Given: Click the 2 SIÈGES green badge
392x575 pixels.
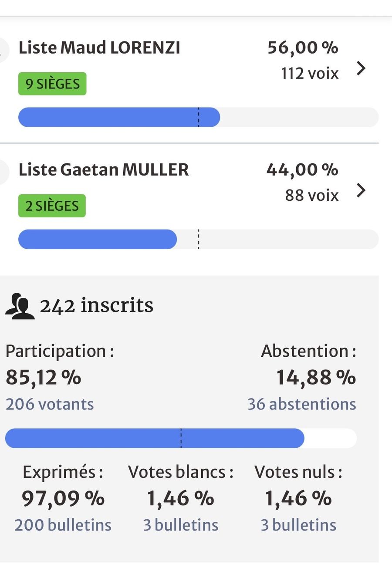Looking at the screenshot, I should pos(52,206).
